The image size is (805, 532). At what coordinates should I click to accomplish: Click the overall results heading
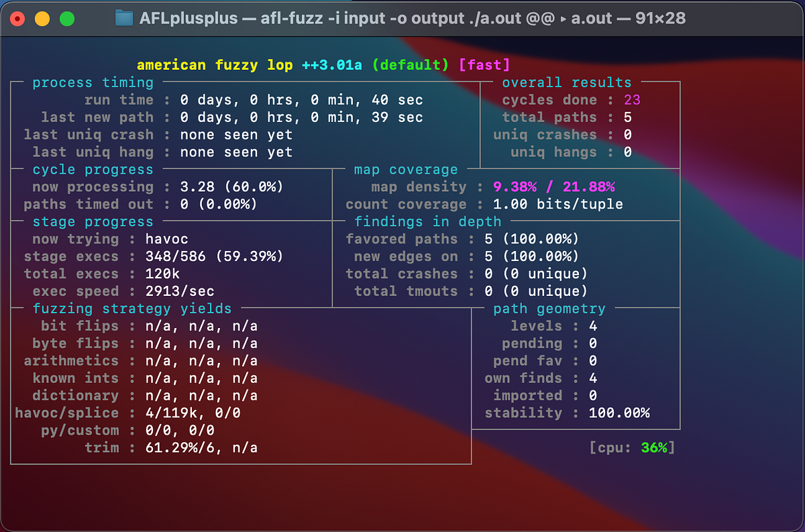tap(567, 82)
